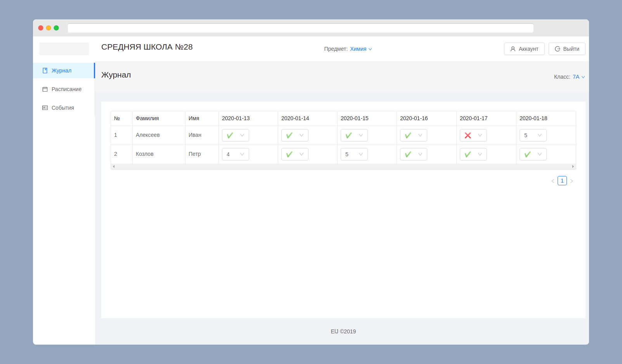Click the green maximize window dot

point(56,28)
